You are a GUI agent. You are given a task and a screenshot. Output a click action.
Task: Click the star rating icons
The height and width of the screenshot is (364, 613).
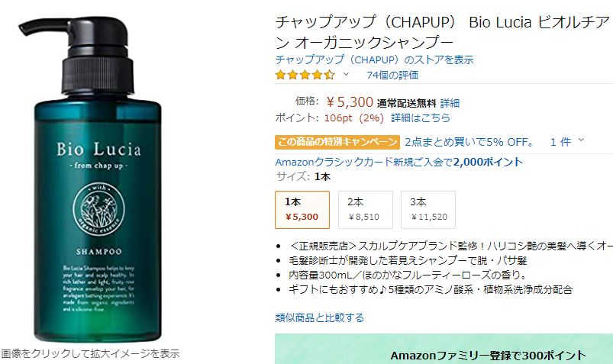[x=305, y=75]
